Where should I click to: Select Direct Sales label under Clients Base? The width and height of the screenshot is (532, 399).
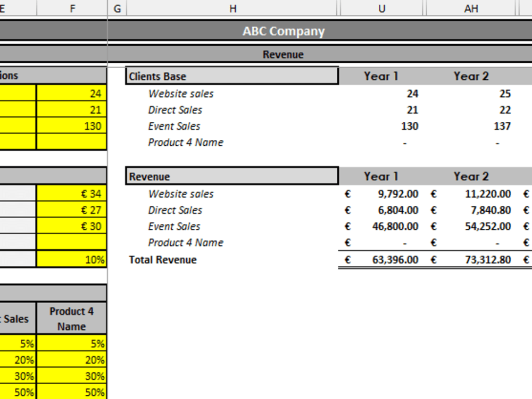click(175, 110)
